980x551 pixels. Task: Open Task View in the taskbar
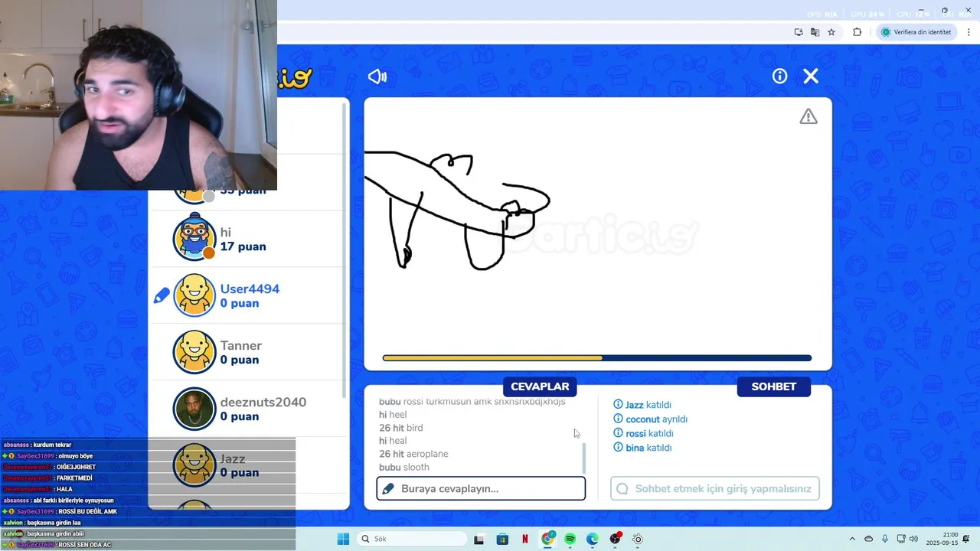[x=479, y=539]
